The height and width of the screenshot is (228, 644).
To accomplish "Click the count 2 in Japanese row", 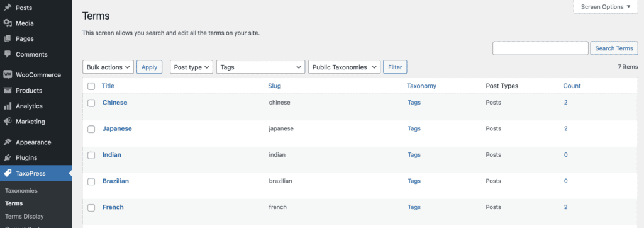I will click(565, 129).
